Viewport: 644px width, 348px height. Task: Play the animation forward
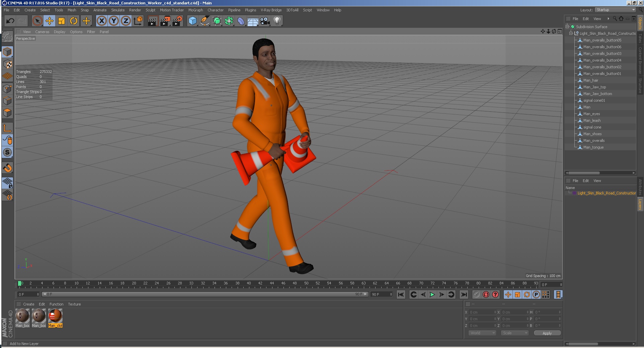pos(432,294)
